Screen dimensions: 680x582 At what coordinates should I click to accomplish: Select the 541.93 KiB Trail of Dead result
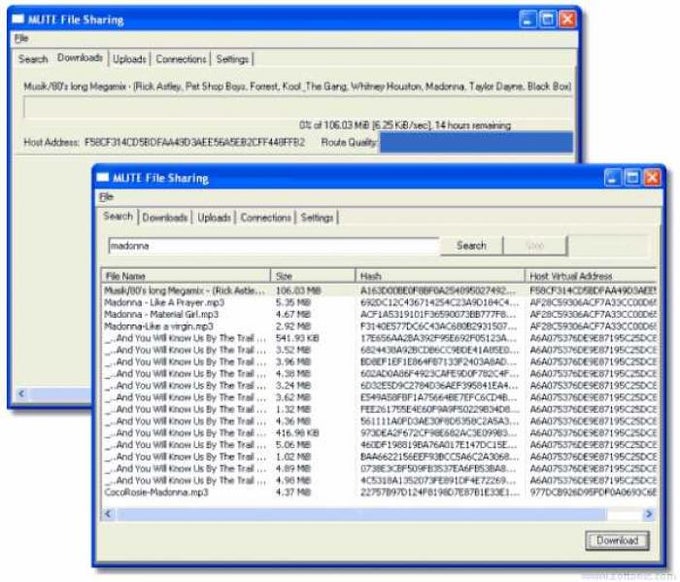tap(379, 338)
